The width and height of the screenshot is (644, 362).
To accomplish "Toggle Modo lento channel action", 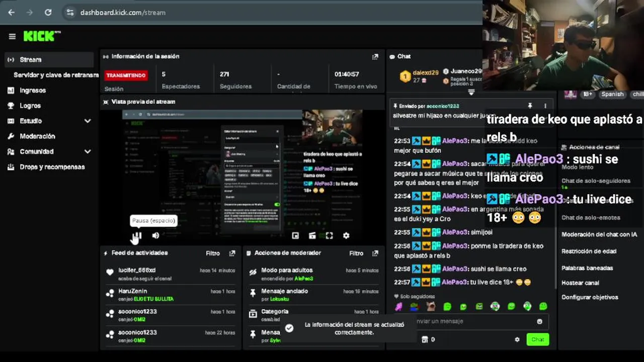I will click(577, 167).
